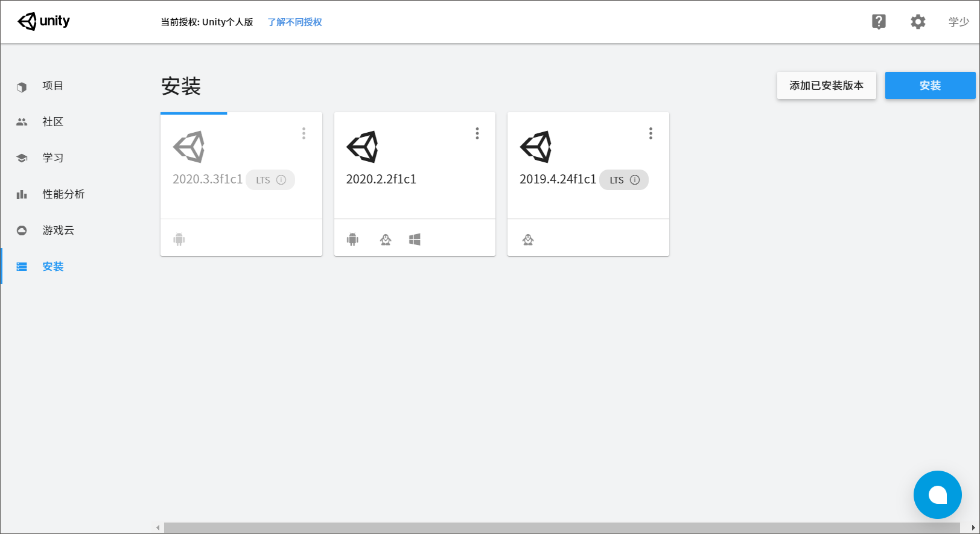Click the Unity logo on the 2020.2.2f1c1 card
This screenshot has height=534, width=980.
[362, 147]
